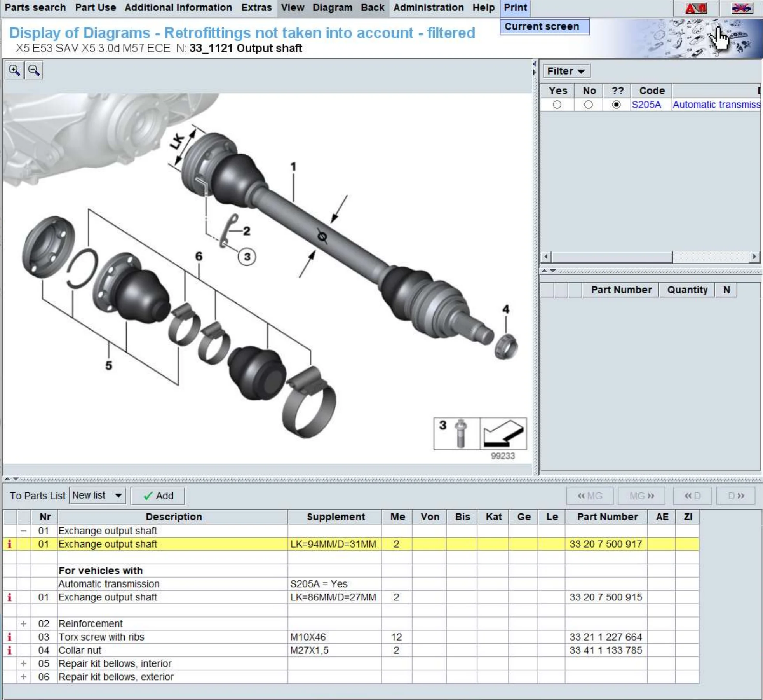
Task: Click the Current Screen button
Action: (x=542, y=26)
